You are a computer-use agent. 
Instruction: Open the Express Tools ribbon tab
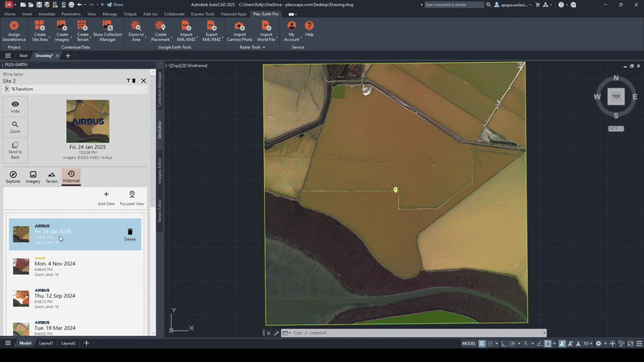203,14
